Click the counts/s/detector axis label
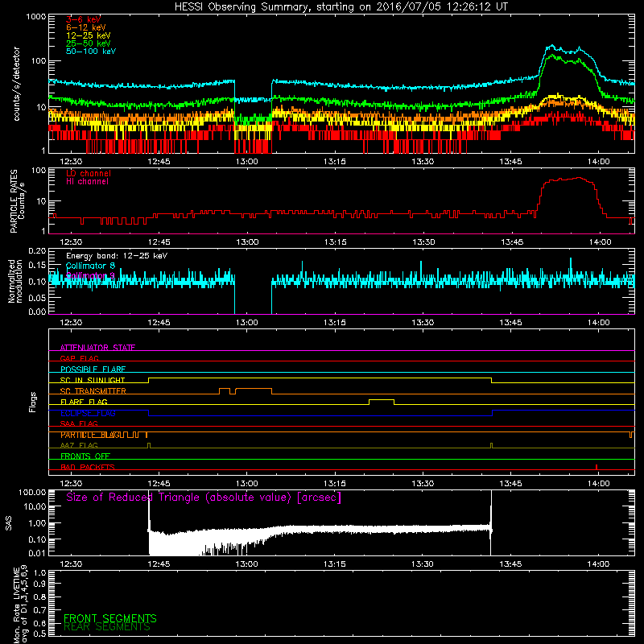The width and height of the screenshot is (644, 644). [16, 84]
